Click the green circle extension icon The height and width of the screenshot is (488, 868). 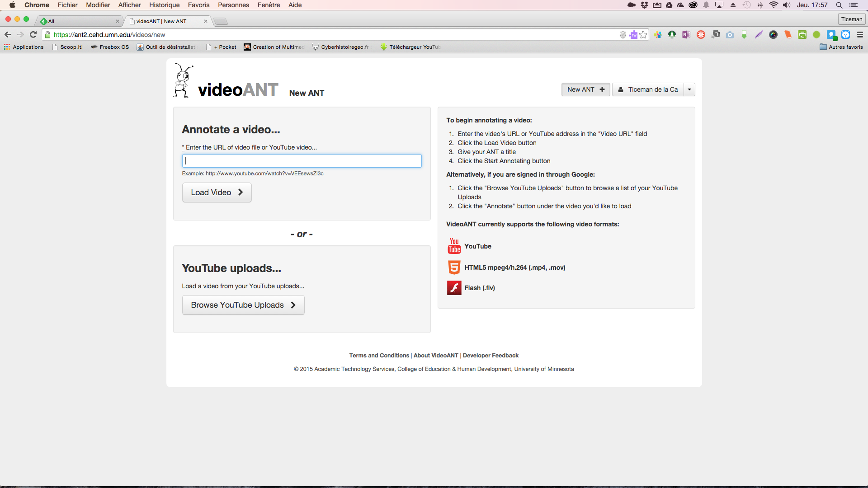click(x=816, y=35)
